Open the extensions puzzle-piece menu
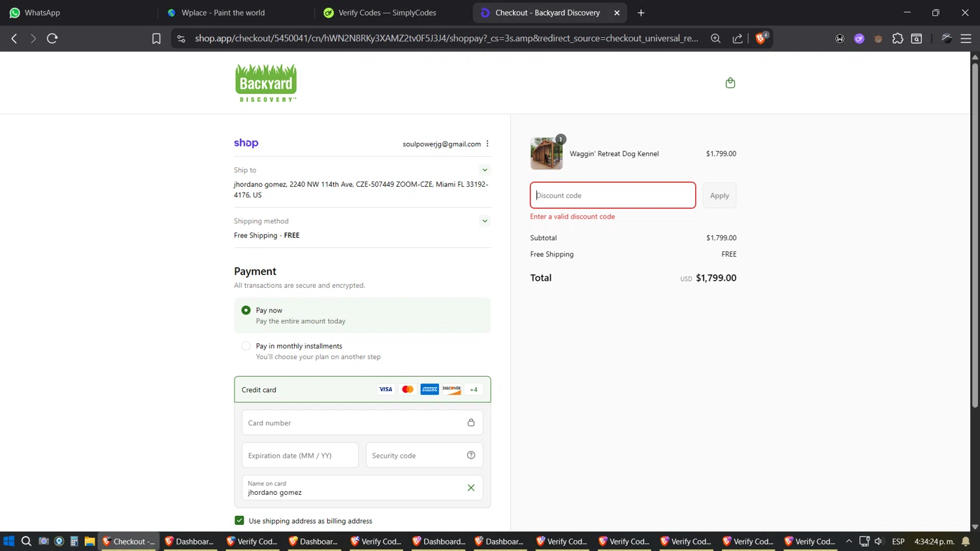 (x=898, y=39)
